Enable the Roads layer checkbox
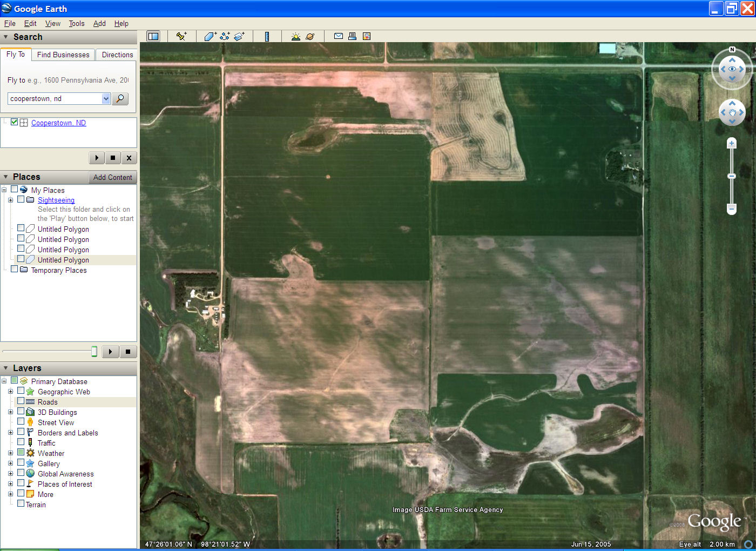 coord(21,401)
